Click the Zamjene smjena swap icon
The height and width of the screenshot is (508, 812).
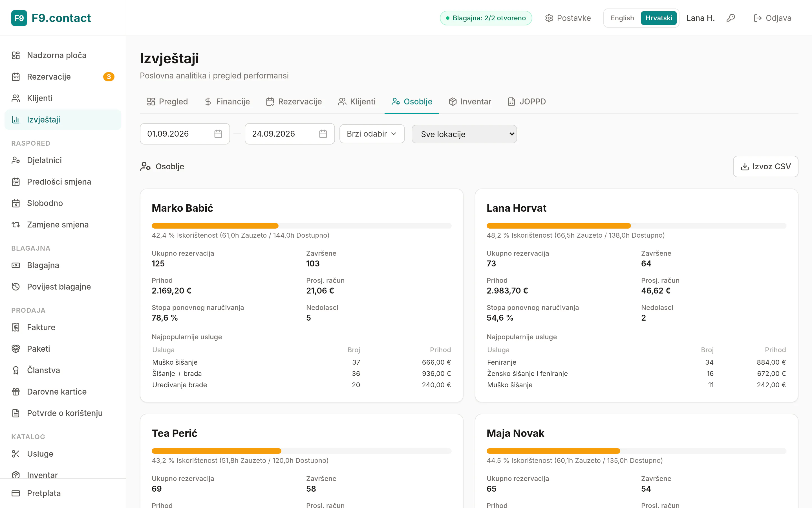coord(16,225)
